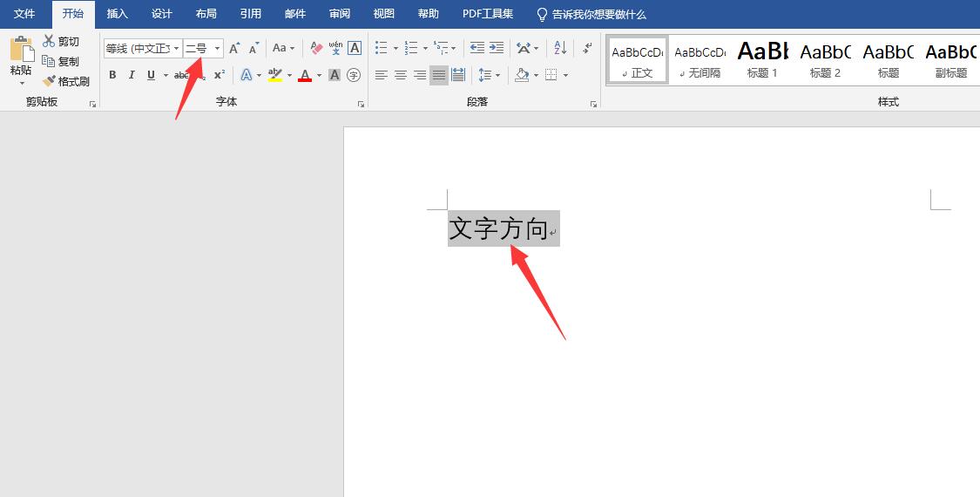This screenshot has height=497, width=980.
Task: Increase font size with the grow-font icon
Action: (x=234, y=48)
